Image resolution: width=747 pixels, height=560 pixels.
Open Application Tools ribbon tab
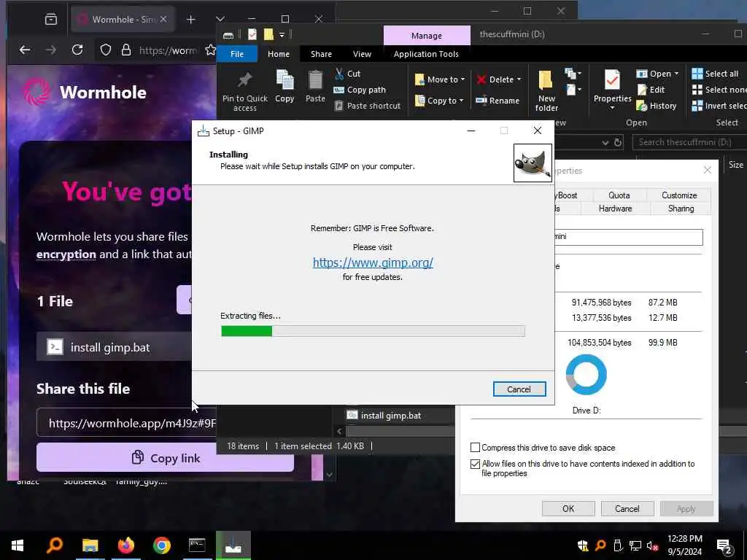(x=426, y=54)
